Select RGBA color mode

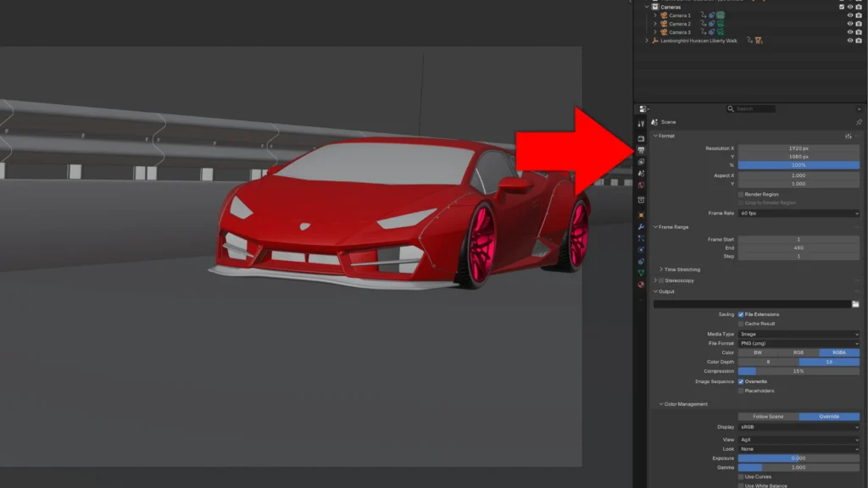click(x=839, y=353)
